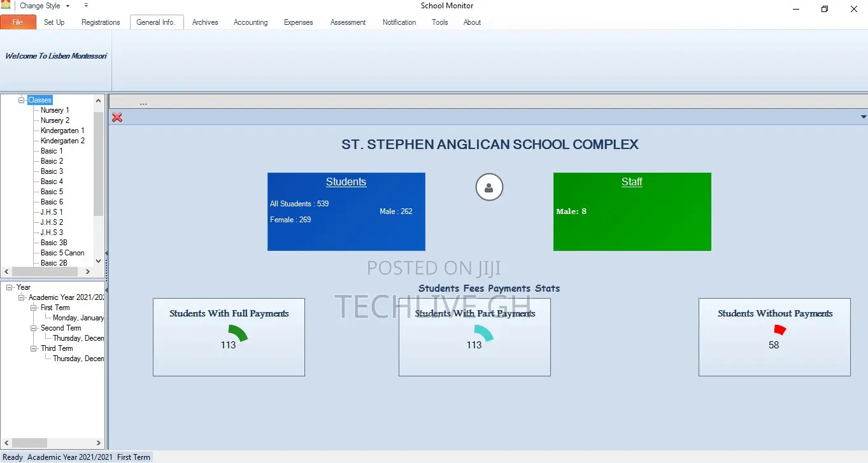Open Students Without Payments card
The image size is (868, 463).
(x=774, y=337)
